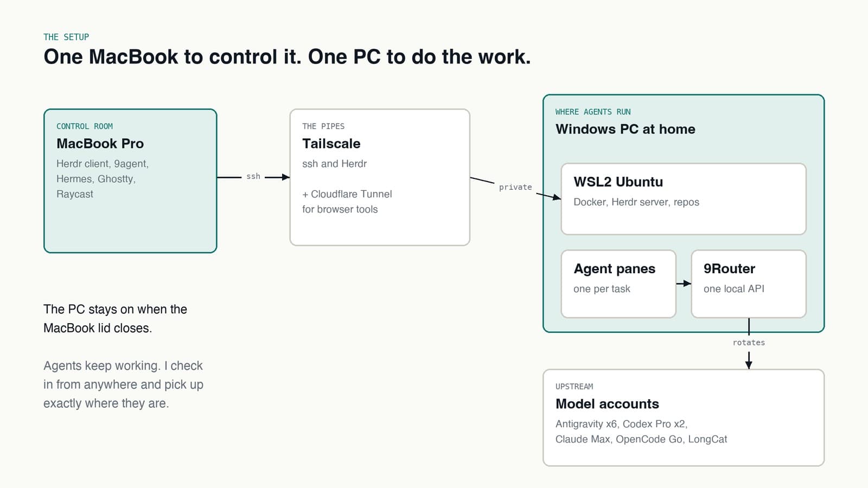The height and width of the screenshot is (488, 868).
Task: Click the text 'Herdr client, 9agent,'
Action: (103, 164)
